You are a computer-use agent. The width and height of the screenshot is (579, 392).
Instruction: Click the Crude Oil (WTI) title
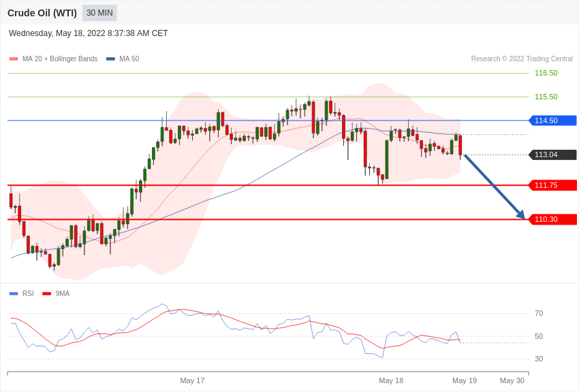pos(42,13)
